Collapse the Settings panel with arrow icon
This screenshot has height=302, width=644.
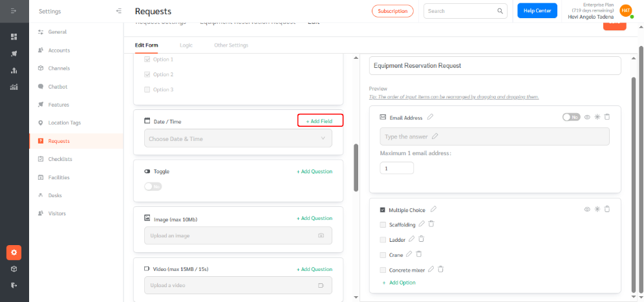119,11
